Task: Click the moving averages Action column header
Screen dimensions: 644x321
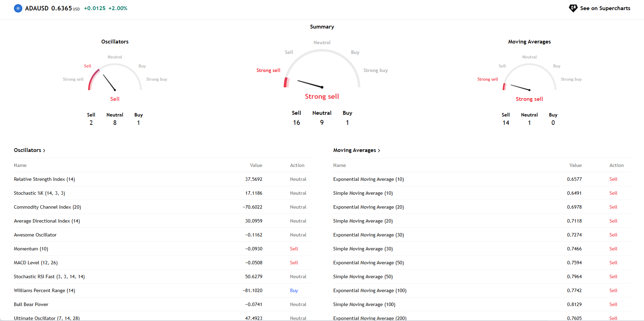Action: coord(616,165)
